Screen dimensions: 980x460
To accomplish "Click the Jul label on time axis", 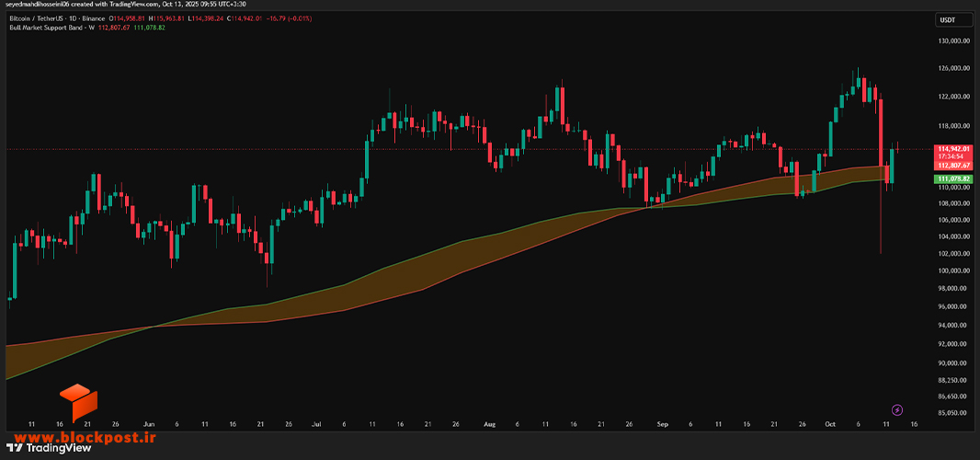I will pyautogui.click(x=317, y=424).
